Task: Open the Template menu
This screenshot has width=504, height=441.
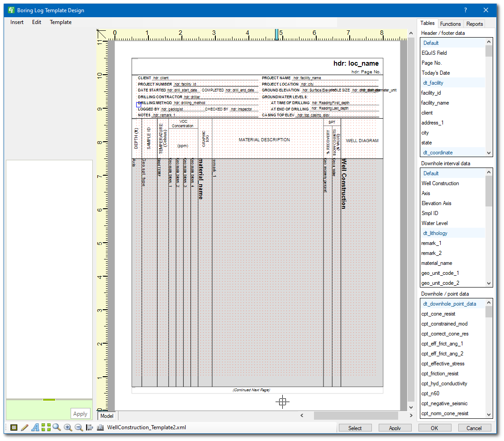Action: [60, 22]
